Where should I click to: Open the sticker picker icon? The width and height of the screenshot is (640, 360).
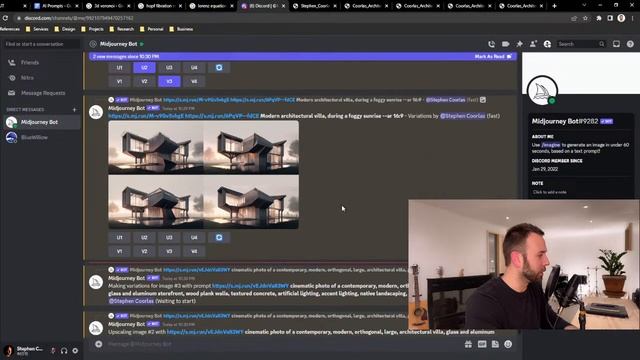tap(495, 344)
